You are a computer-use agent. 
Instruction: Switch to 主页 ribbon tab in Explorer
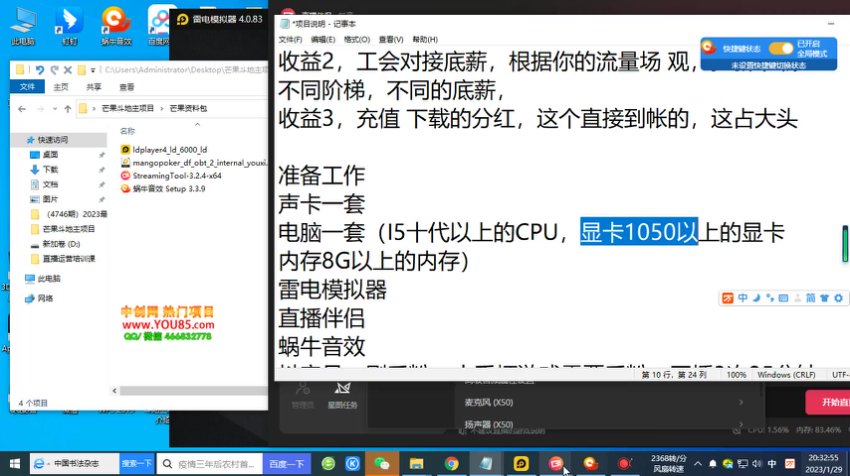[x=61, y=87]
